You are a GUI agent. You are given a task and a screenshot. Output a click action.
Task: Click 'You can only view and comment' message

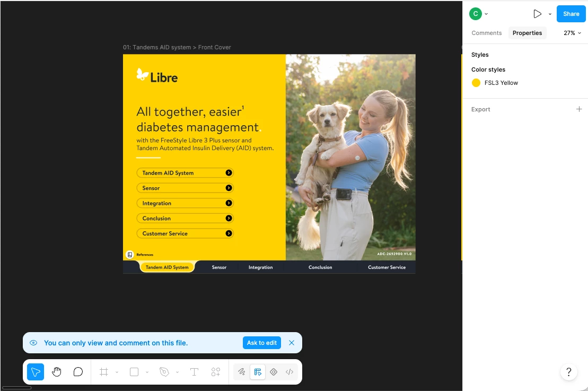(x=116, y=343)
